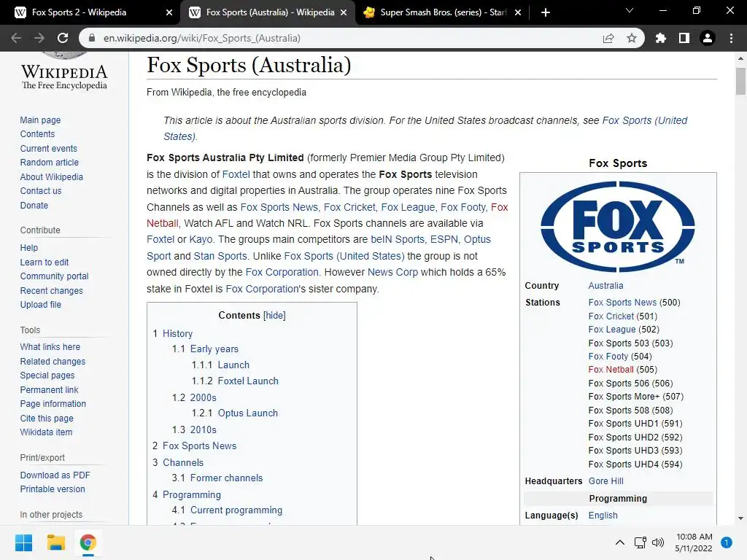Screen dimensions: 747x560
Task: Click the lock icon for site information
Action: [x=93, y=38]
